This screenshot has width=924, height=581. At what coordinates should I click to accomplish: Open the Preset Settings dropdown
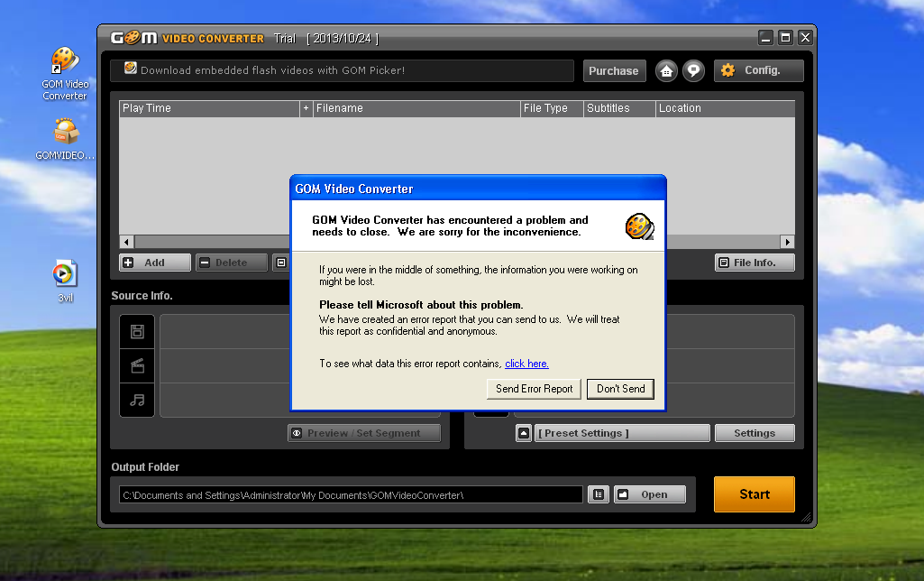pos(622,433)
